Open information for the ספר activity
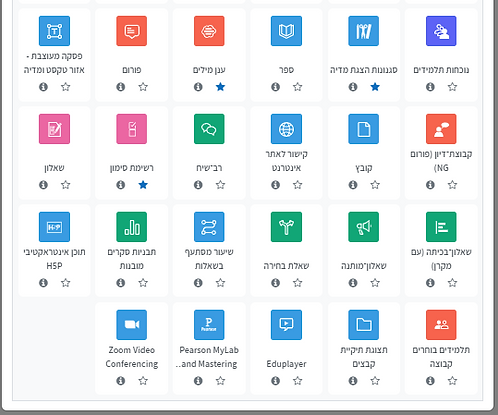 click(x=275, y=87)
